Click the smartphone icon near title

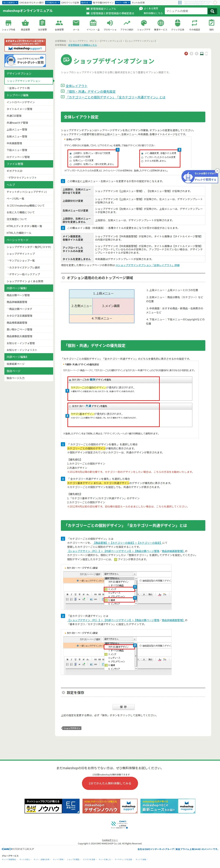point(206,54)
